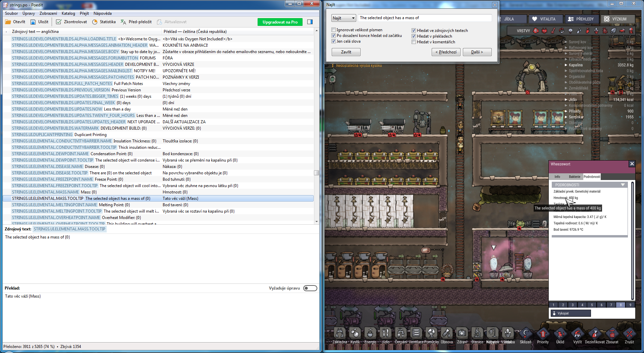Viewport: 644px width, 353px height.
Task: Select the Zbourat demolish tool
Action: coord(612,334)
